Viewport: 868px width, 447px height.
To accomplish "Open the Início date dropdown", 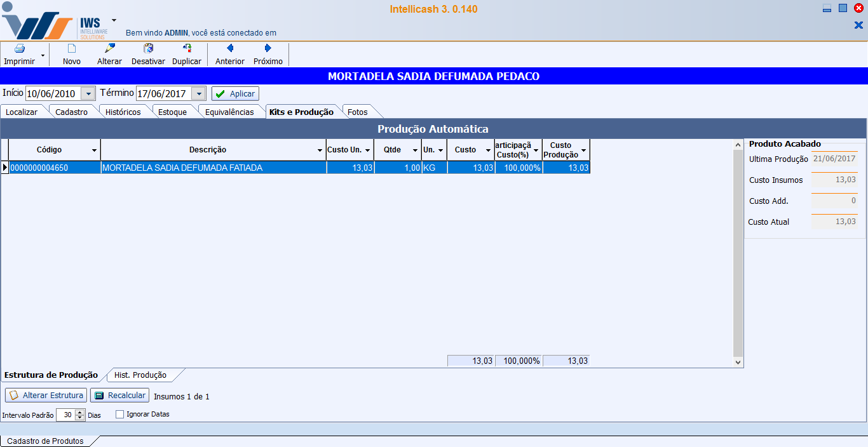I will tap(88, 93).
